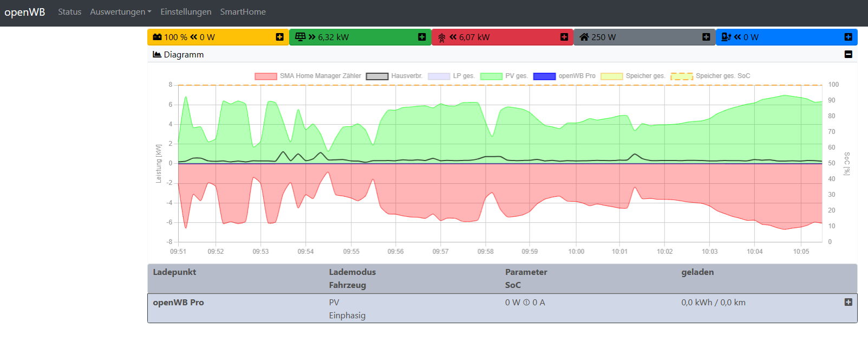Toggle SMA Home Manager Zähler legend swatch
This screenshot has height=340, width=868.
(x=266, y=76)
